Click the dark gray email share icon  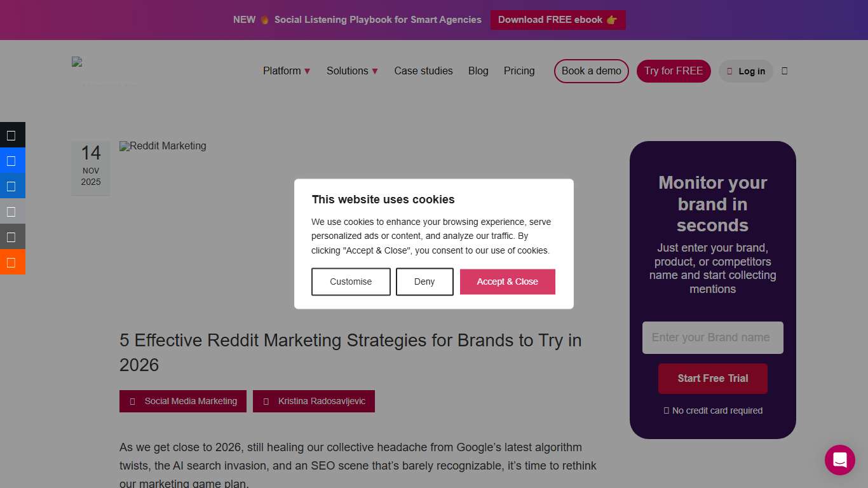click(x=12, y=236)
